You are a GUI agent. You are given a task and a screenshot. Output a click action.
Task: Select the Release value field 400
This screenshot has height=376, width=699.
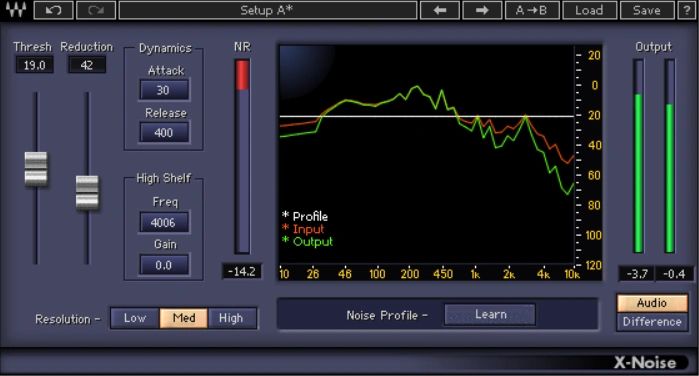[164, 133]
